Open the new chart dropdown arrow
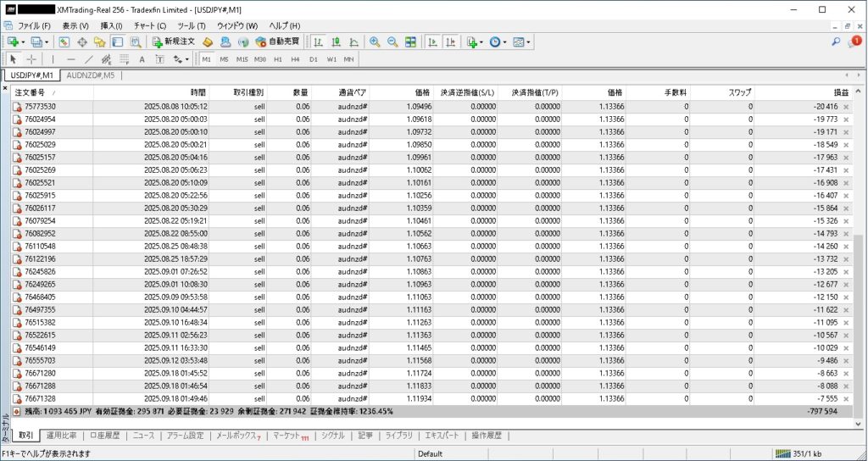The image size is (868, 461). tap(21, 42)
